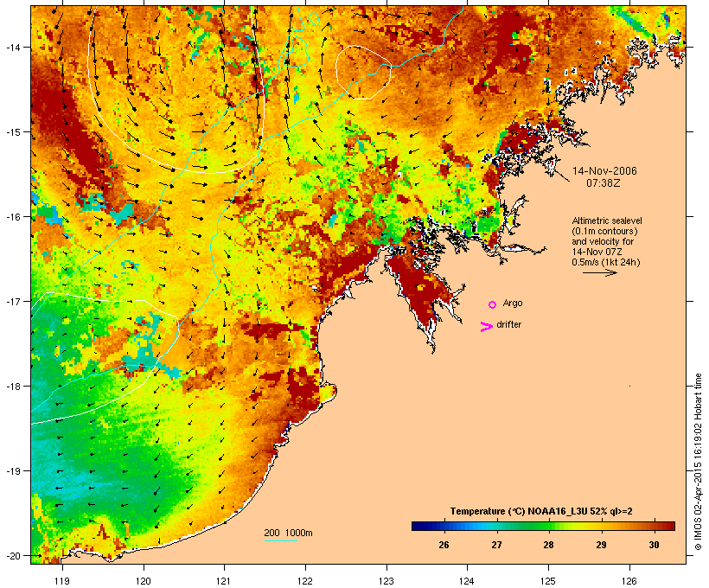Click the longitude label 125
This screenshot has width=709, height=588.
tap(548, 581)
